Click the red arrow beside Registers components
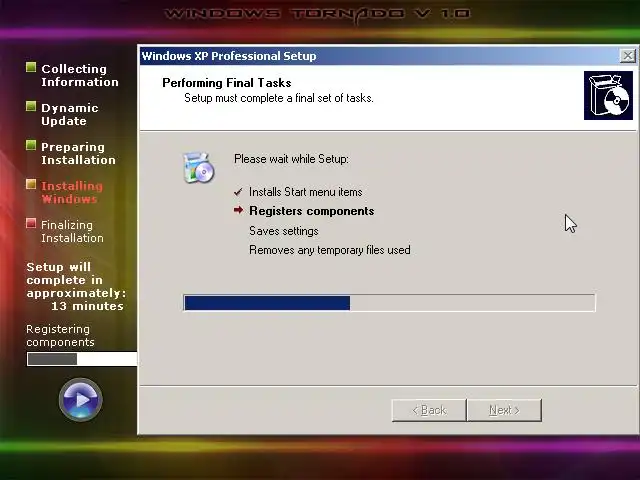 (238, 210)
